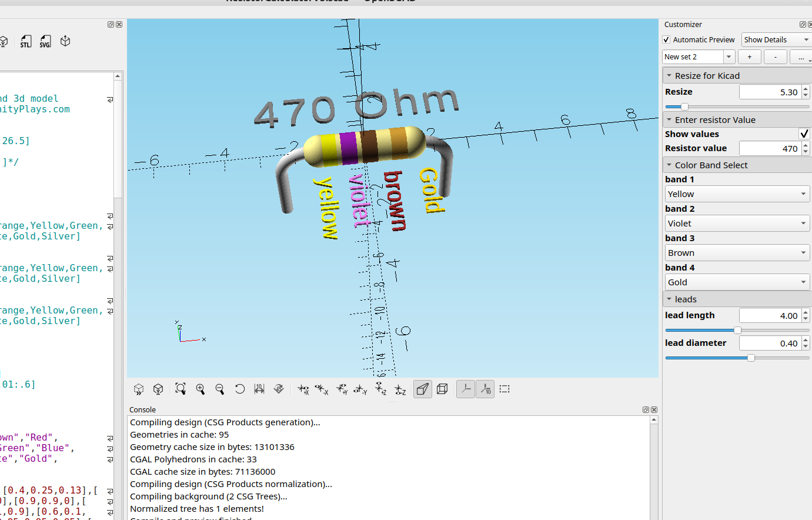Toggle Show Axes in viewport
Screen dimensions: 812x520
(466, 389)
